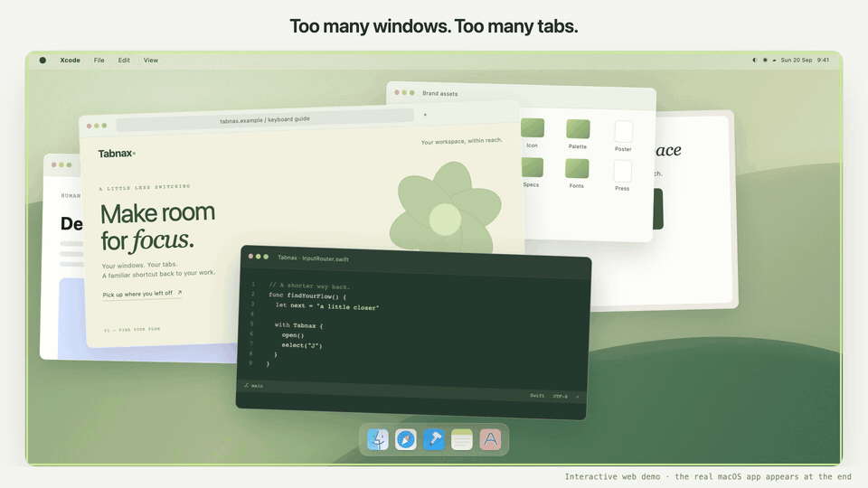Image resolution: width=868 pixels, height=488 pixels.
Task: Open the Palette folder in Brand assets
Action: click(x=578, y=129)
